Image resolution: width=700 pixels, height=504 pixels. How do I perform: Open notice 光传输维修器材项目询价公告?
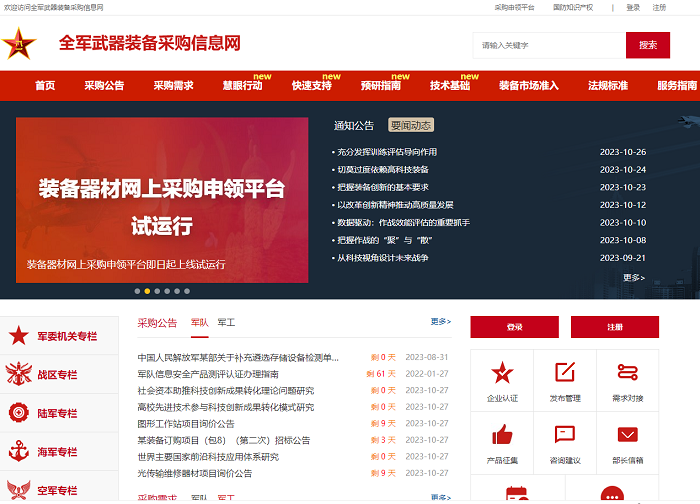point(195,473)
